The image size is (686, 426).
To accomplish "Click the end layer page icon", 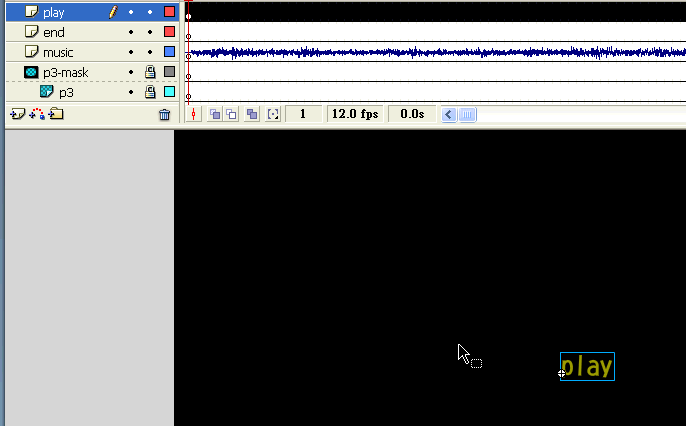I will 32,31.
